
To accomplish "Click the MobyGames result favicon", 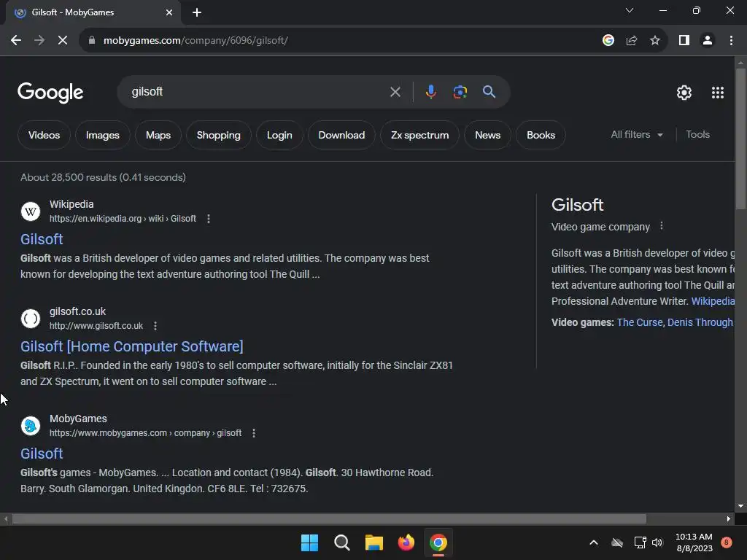I will [x=31, y=426].
